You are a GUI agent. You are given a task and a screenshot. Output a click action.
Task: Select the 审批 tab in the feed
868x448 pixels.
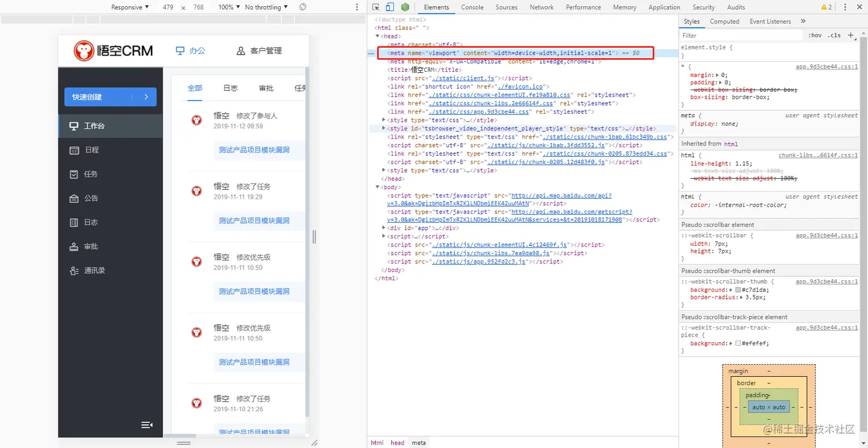coord(266,88)
